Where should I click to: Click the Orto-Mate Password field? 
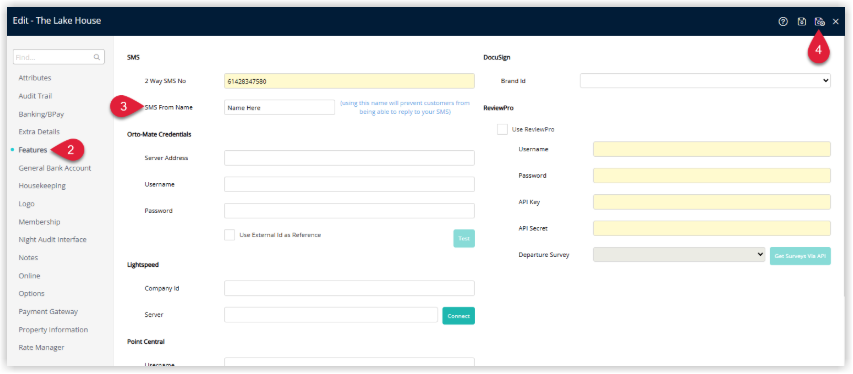pos(349,211)
